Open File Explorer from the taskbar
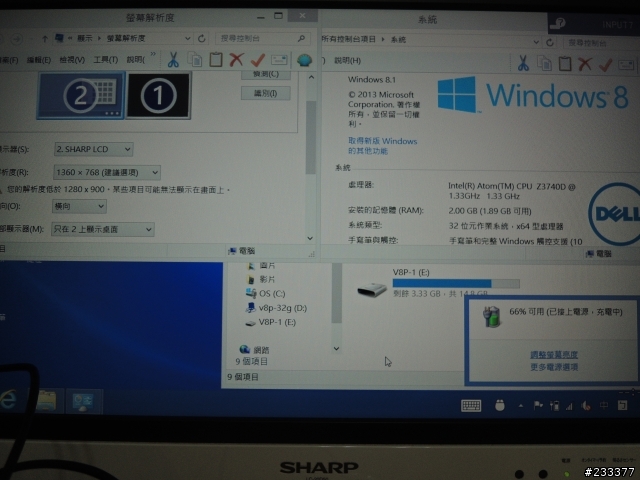Image resolution: width=640 pixels, height=480 pixels. (x=46, y=400)
